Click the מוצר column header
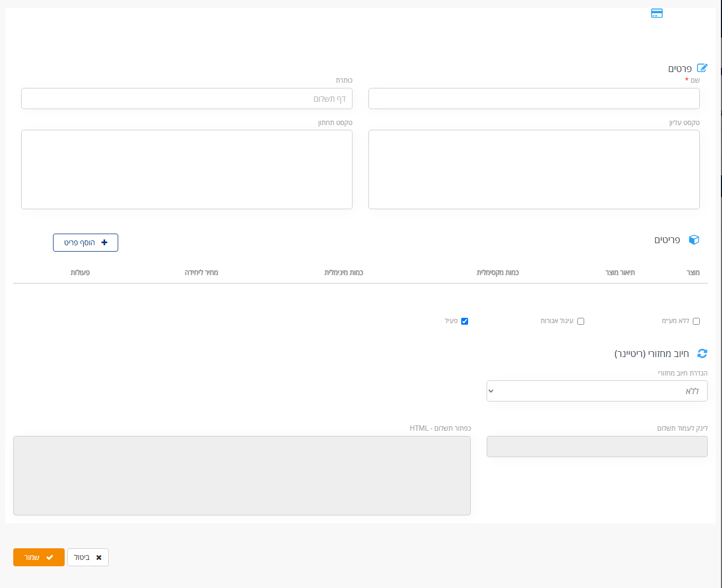722x588 pixels. coord(693,272)
